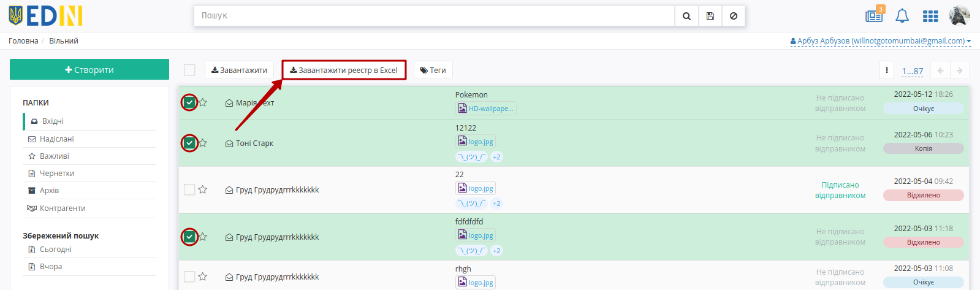Expand +2 tags in row 22
Screen dimensions: 980x290
(x=496, y=204)
